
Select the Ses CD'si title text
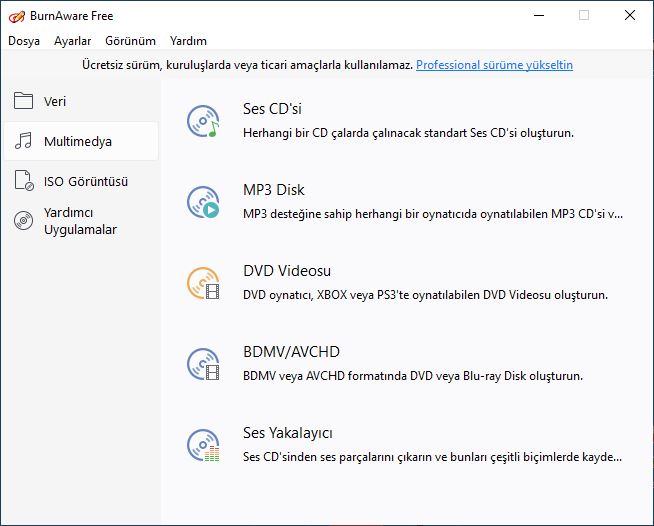[272, 109]
